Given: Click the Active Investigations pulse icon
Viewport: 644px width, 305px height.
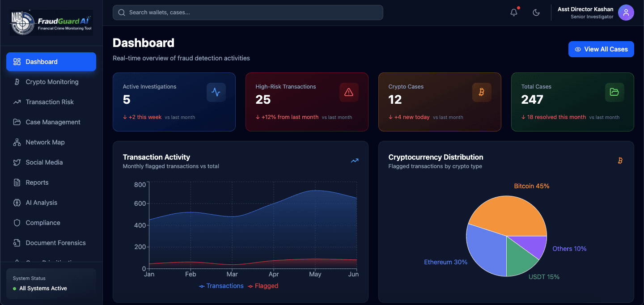Looking at the screenshot, I should point(216,92).
